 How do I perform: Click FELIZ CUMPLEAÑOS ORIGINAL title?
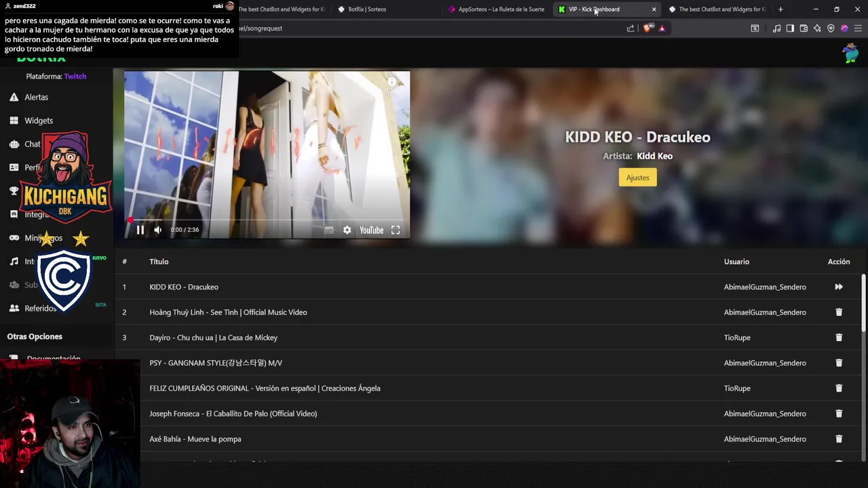pos(264,388)
